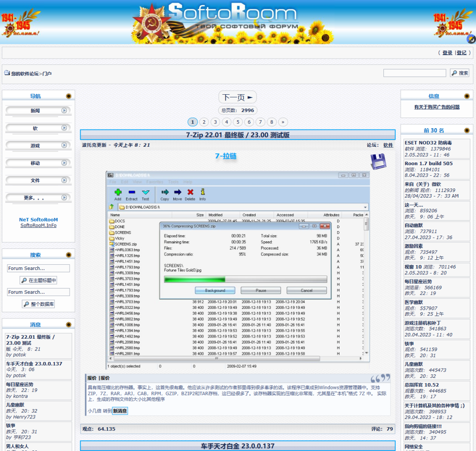Expand the 软 navigation arrow
476x451 pixels.
64,128
